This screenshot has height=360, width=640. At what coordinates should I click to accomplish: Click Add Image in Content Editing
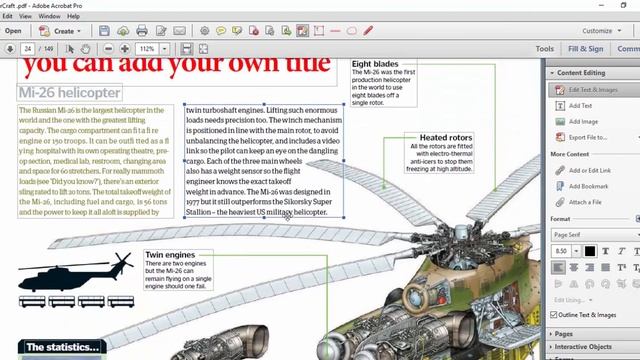[x=576, y=122]
